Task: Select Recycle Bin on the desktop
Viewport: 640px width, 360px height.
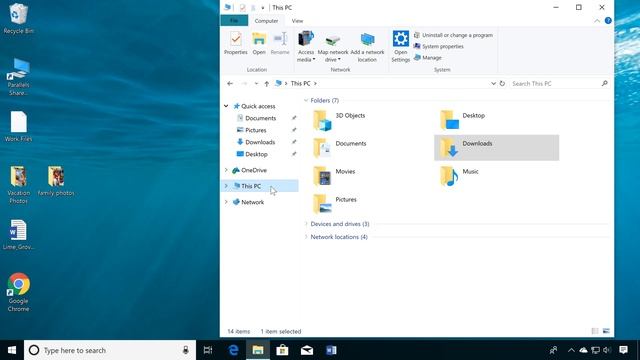Action: point(18,18)
